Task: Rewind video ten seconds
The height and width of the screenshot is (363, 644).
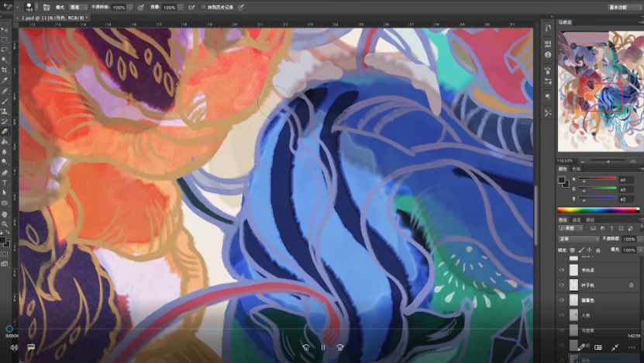Action: (x=306, y=347)
